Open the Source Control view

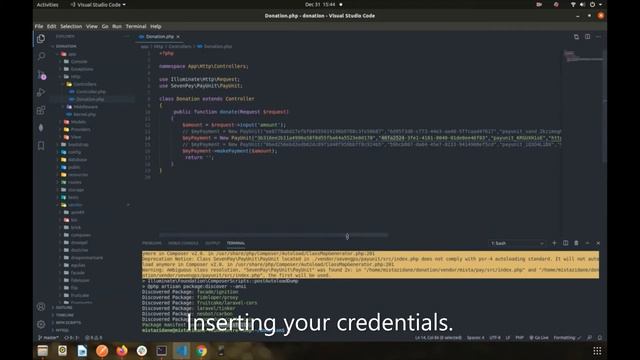(x=41, y=74)
